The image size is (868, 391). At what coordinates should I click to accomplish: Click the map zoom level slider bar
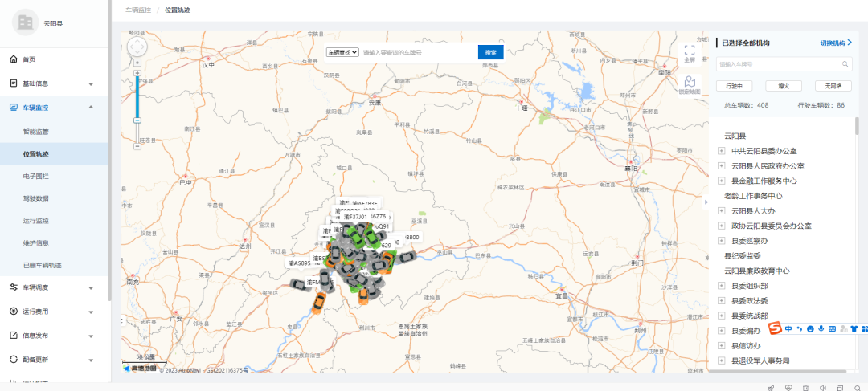137,109
